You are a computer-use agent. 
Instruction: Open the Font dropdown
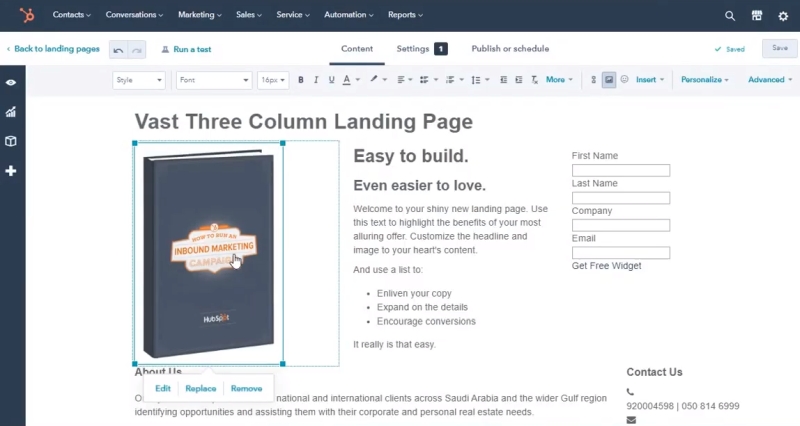(214, 80)
